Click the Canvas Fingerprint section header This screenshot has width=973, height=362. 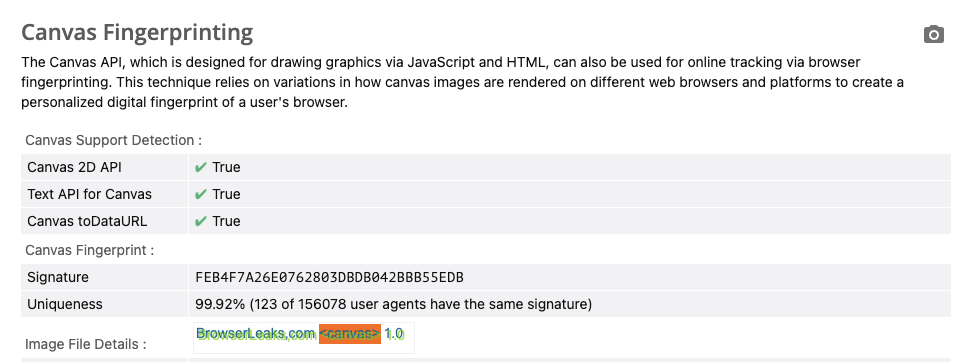(89, 250)
